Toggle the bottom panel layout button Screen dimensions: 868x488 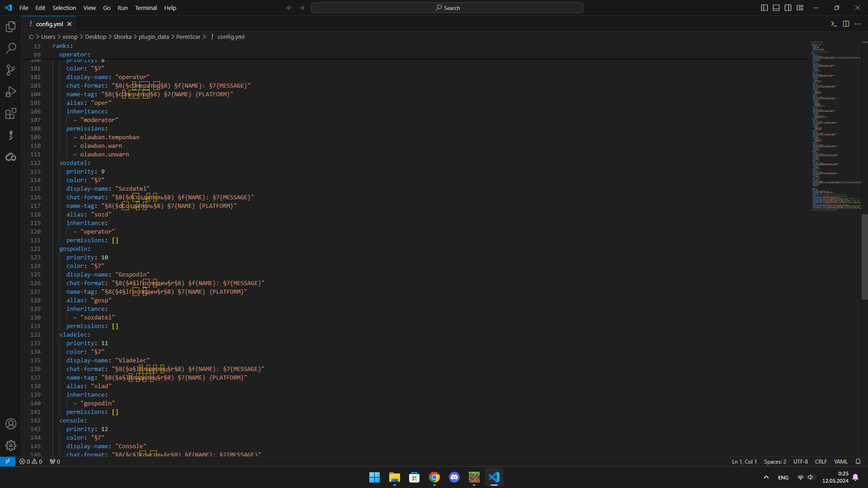pyautogui.click(x=776, y=8)
